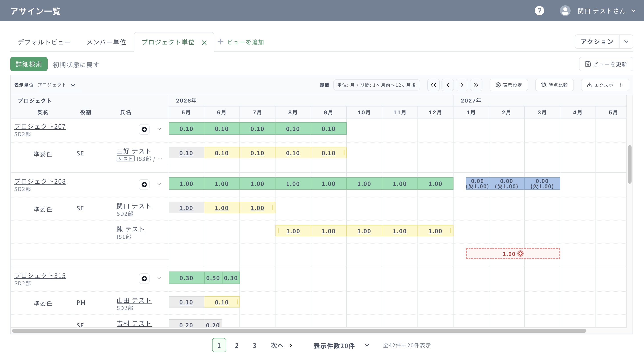644x354 pixels.
Task: Add assignment to プロジェクト315 plus icon
Action: 144,279
